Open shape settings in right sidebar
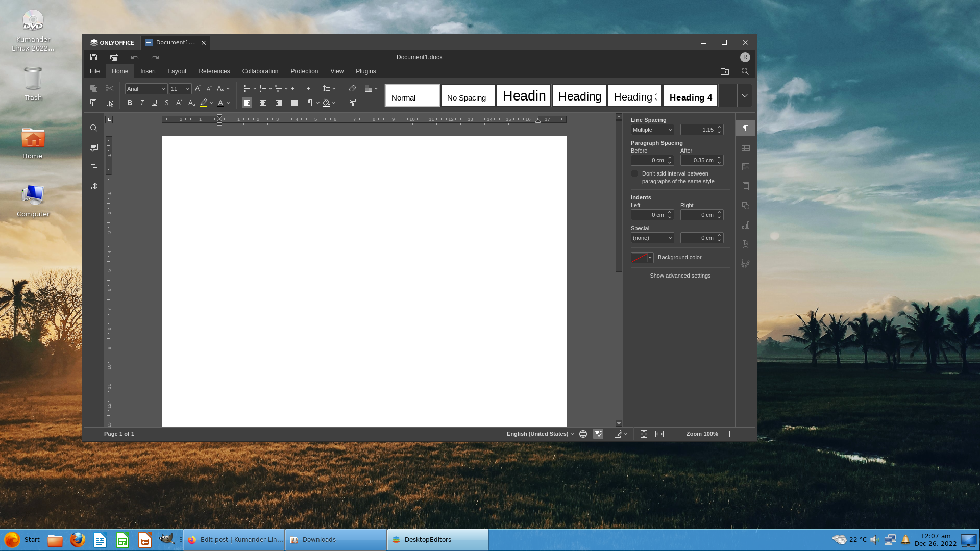Image resolution: width=980 pixels, height=551 pixels. pos(746,206)
